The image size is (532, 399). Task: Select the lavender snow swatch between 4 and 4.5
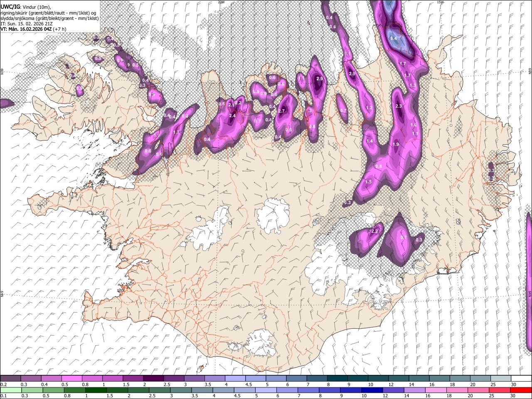pos(235,379)
